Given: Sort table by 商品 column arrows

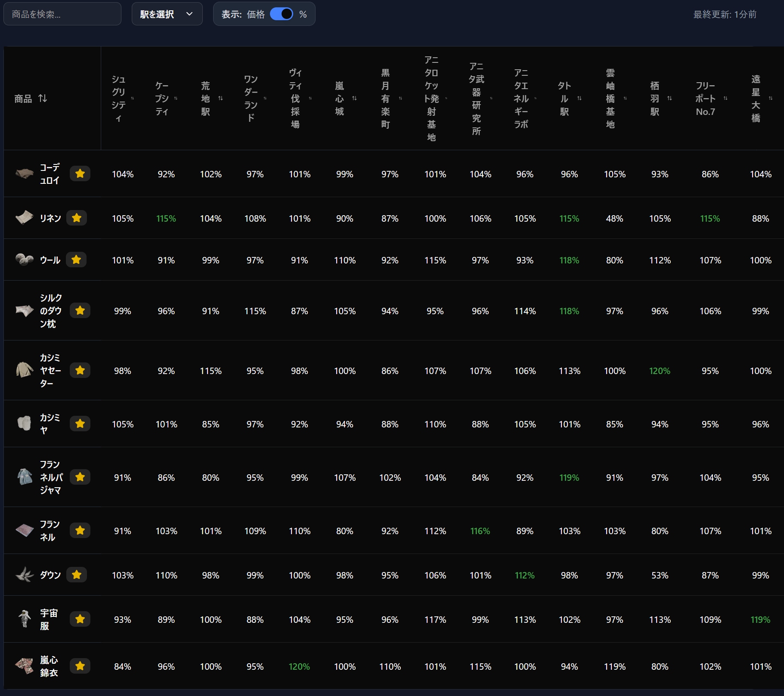Looking at the screenshot, I should pyautogui.click(x=43, y=99).
